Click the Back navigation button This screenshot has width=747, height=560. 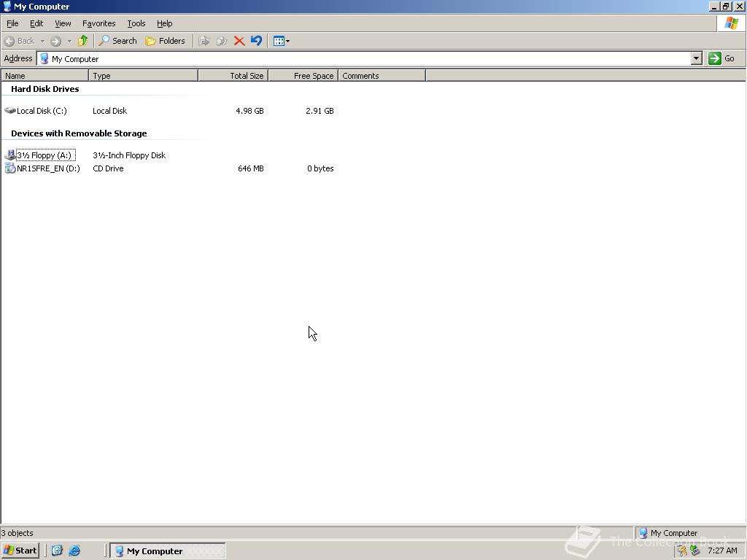tap(20, 41)
